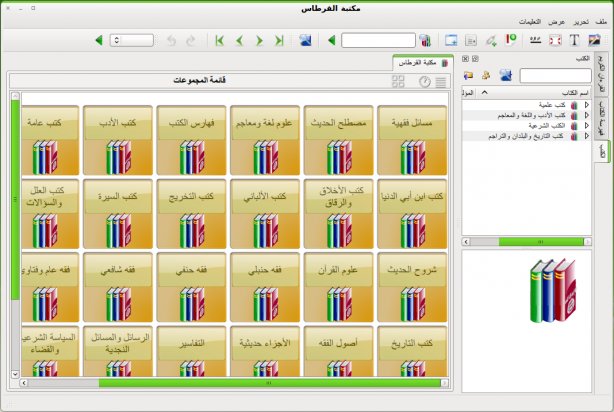Open the عرض menu
This screenshot has width=614, height=412.
(556, 22)
